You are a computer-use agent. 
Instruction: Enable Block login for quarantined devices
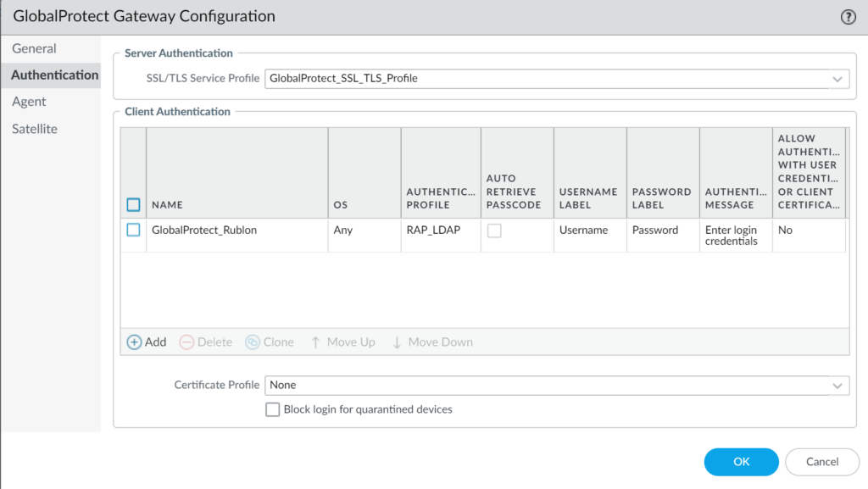coord(272,408)
